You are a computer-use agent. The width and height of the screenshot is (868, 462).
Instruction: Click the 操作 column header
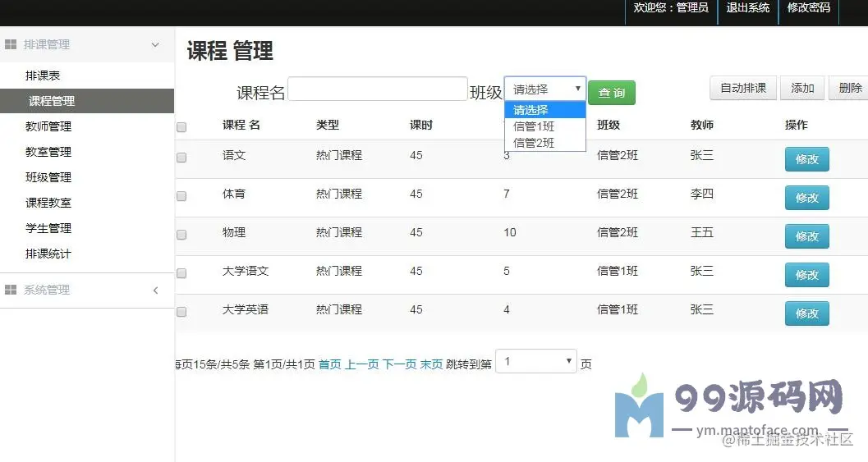[x=796, y=125]
